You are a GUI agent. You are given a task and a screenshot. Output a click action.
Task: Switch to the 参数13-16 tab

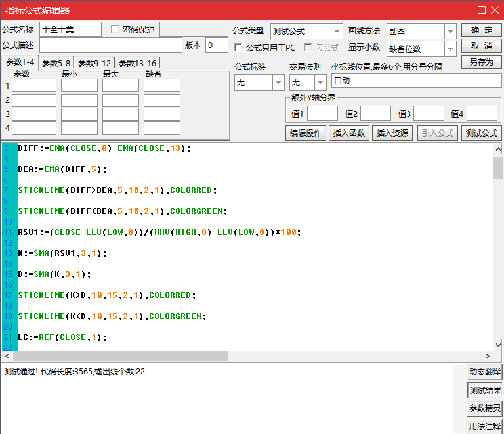tap(138, 63)
